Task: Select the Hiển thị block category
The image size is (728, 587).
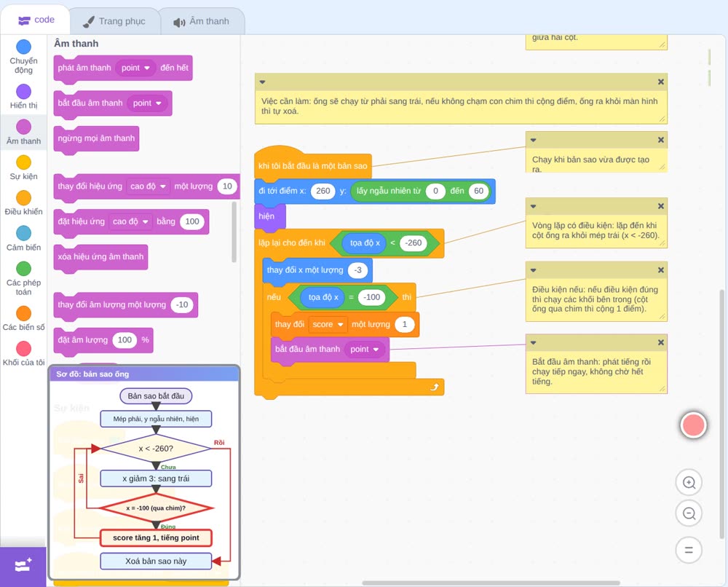Action: pyautogui.click(x=23, y=97)
